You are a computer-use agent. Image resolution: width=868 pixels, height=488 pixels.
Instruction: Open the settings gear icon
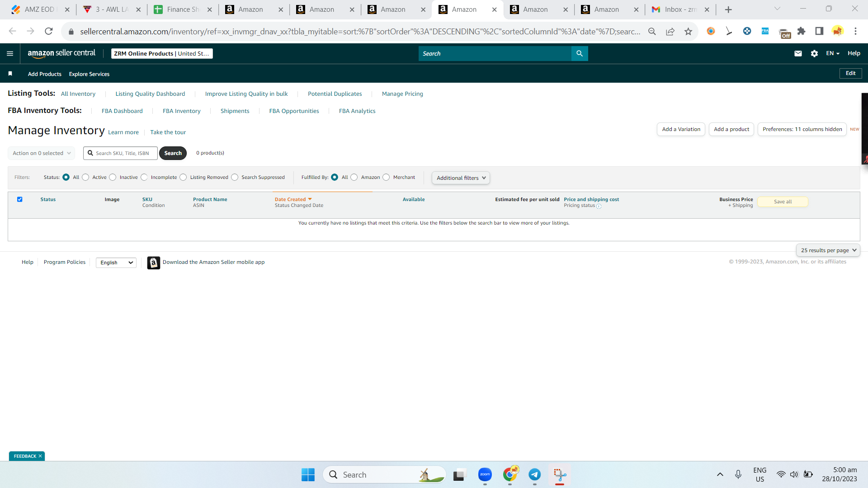tap(814, 53)
